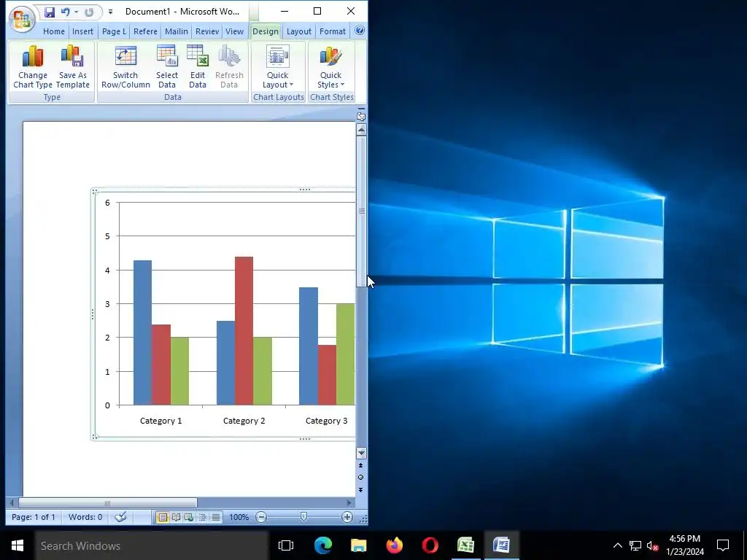Click the Previous Page double-arrow button
This screenshot has height=560, width=747.
click(360, 465)
